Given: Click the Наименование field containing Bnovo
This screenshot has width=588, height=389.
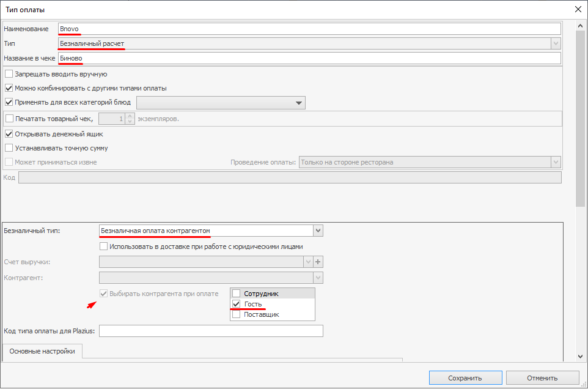Looking at the screenshot, I should click(x=309, y=29).
